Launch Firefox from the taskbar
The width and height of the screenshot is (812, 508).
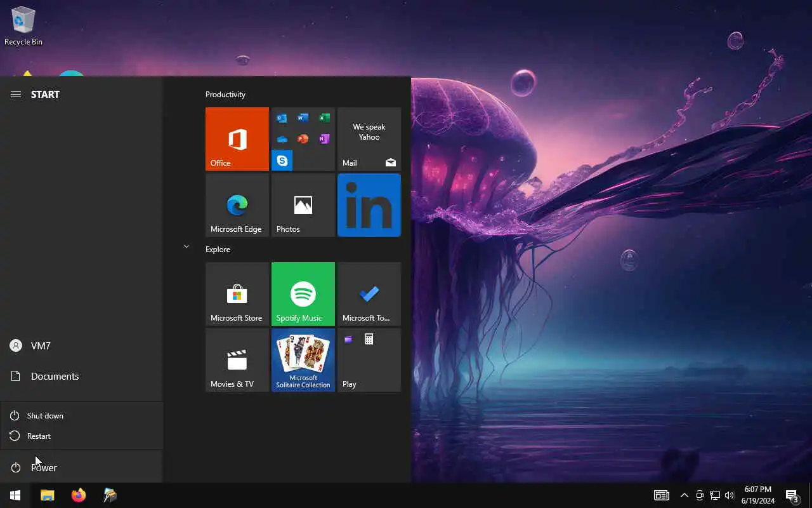point(79,495)
